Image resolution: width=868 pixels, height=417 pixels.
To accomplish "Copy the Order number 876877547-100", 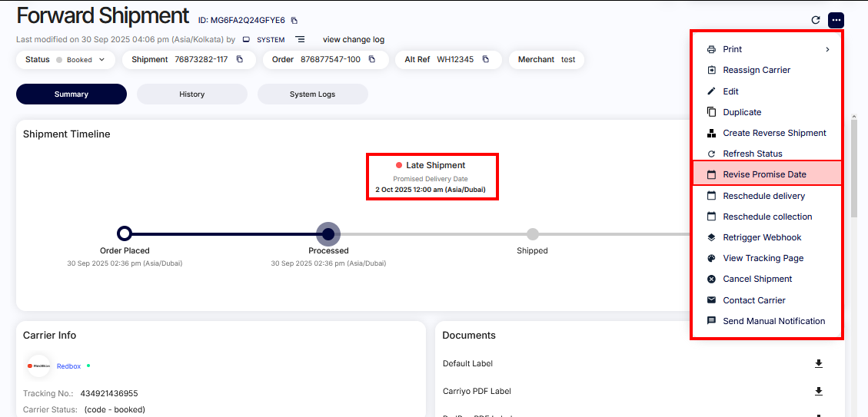I will pyautogui.click(x=372, y=60).
